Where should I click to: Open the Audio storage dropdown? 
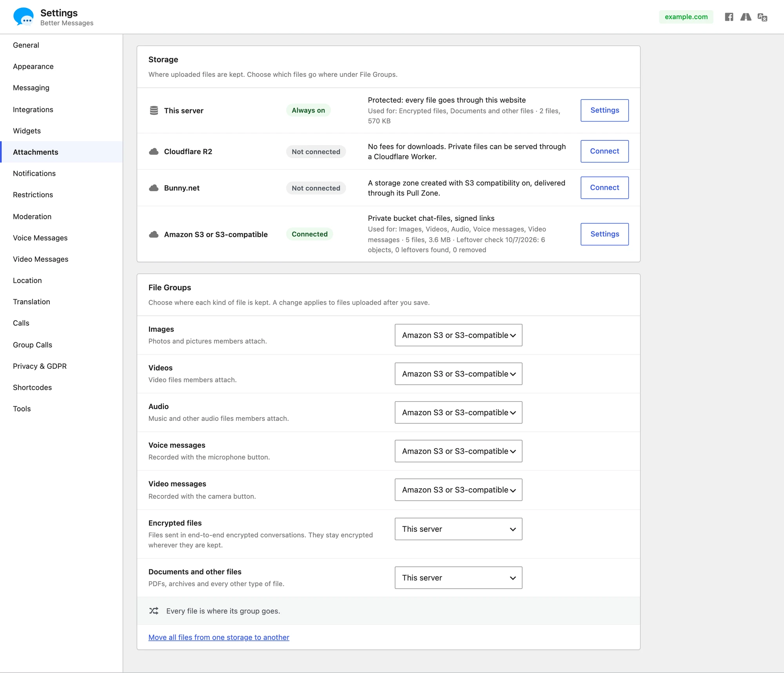pyautogui.click(x=458, y=412)
